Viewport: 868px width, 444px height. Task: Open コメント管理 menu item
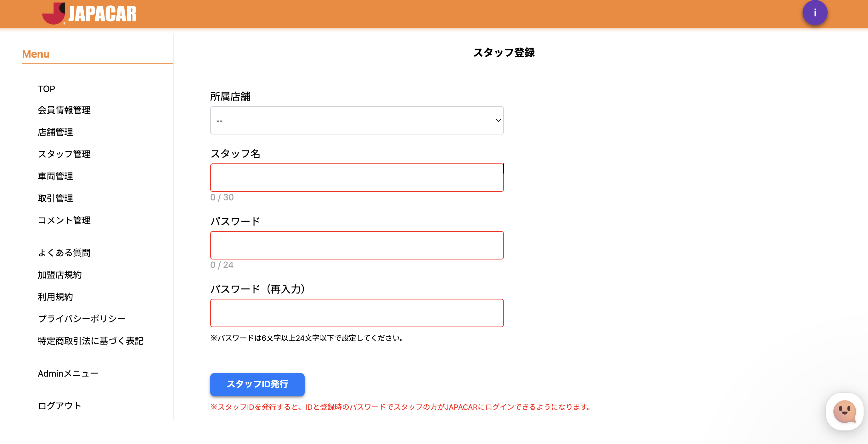[x=64, y=220]
